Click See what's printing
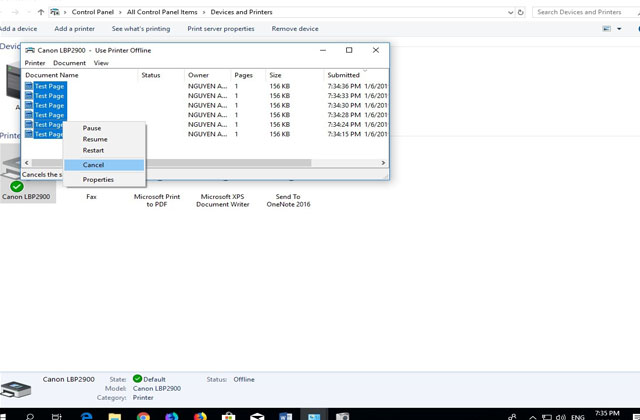Image resolution: width=640 pixels, height=420 pixels. pos(141,29)
